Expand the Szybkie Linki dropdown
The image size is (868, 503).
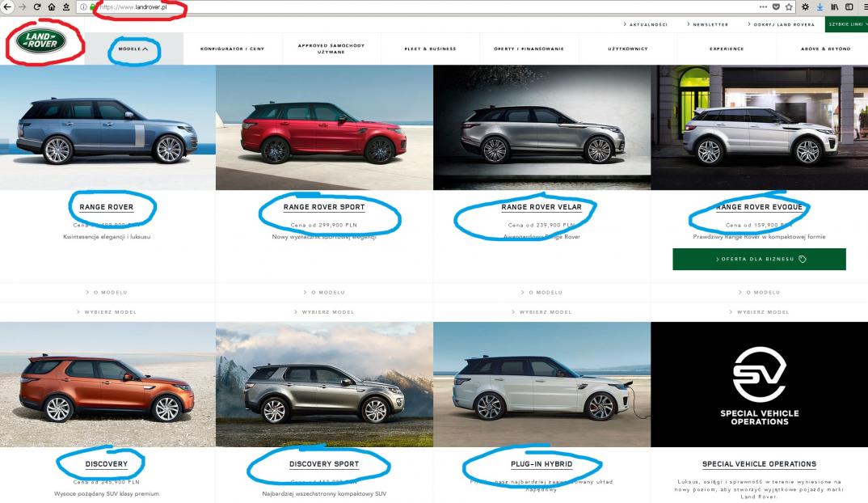[x=847, y=24]
